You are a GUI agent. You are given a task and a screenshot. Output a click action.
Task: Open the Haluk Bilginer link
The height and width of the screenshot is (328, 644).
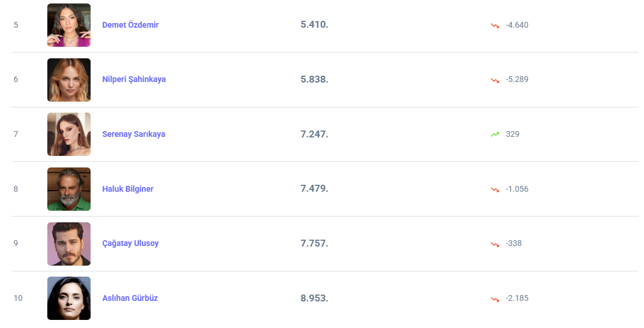point(128,189)
